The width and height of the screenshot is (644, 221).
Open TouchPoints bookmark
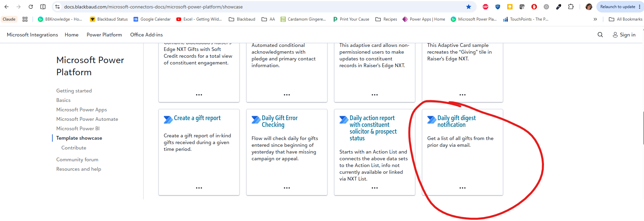pos(526,19)
